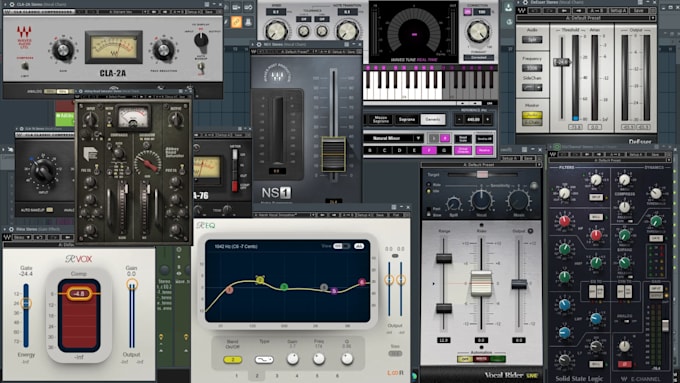The height and width of the screenshot is (383, 680).
Task: Select root note G in Waves Tune
Action: point(444,151)
